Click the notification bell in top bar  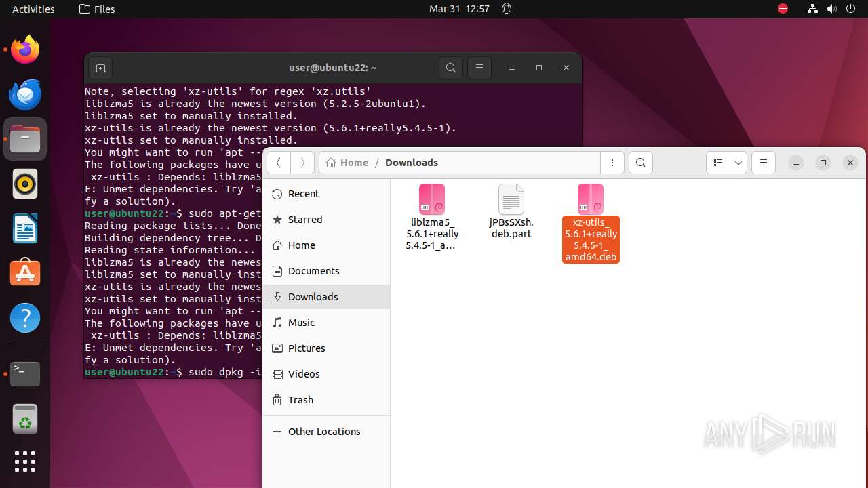point(507,9)
